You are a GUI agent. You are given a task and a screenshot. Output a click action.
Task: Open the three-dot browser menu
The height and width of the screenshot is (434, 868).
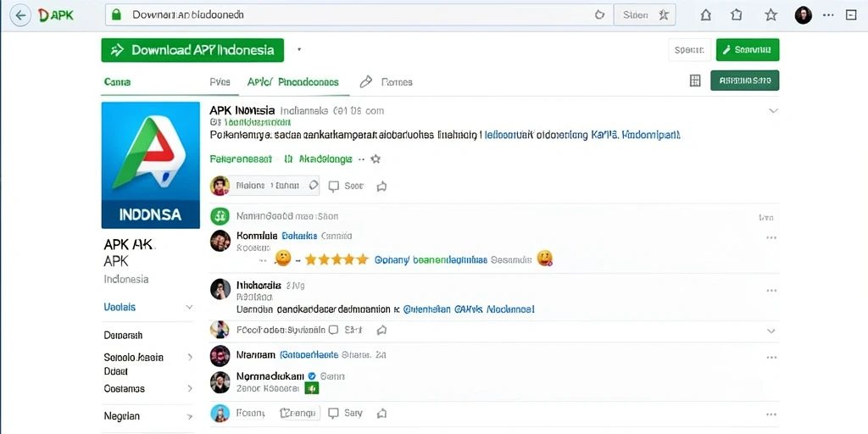[x=828, y=15]
